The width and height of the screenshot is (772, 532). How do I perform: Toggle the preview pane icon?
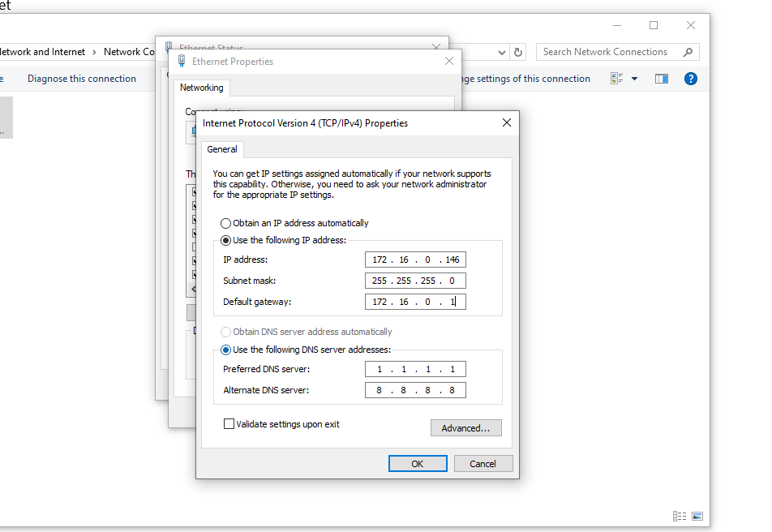point(662,79)
